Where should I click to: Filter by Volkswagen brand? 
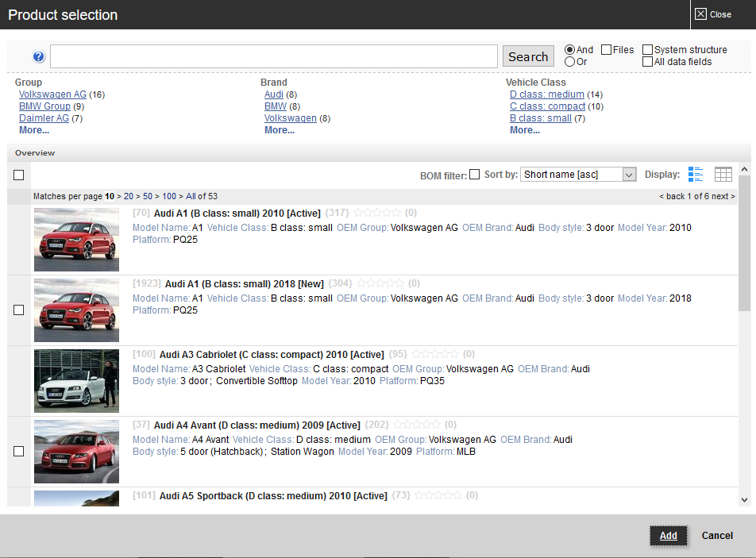[x=291, y=118]
